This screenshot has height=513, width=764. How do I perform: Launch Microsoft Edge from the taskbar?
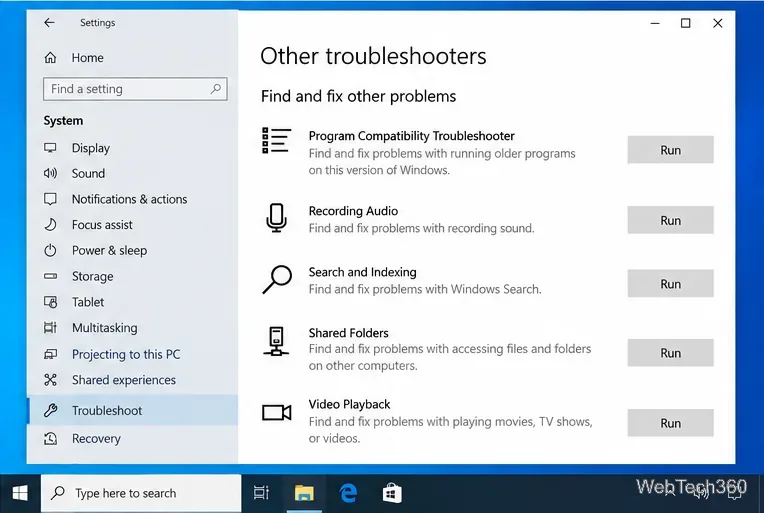click(348, 493)
